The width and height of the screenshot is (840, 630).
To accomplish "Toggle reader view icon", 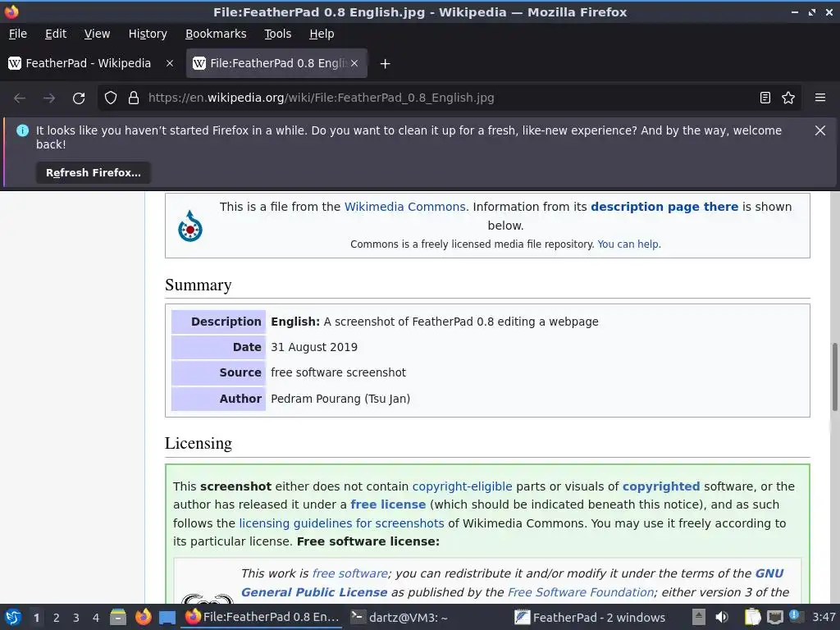I will pos(765,98).
